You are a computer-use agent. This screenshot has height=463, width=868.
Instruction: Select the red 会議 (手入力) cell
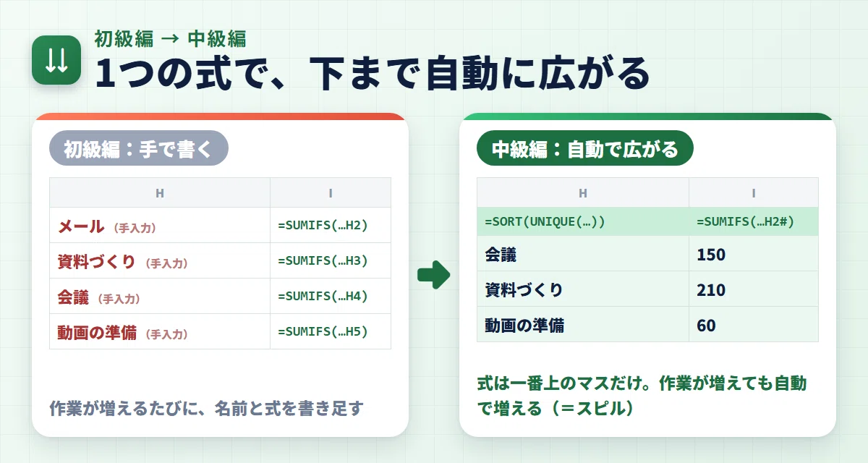(160, 296)
